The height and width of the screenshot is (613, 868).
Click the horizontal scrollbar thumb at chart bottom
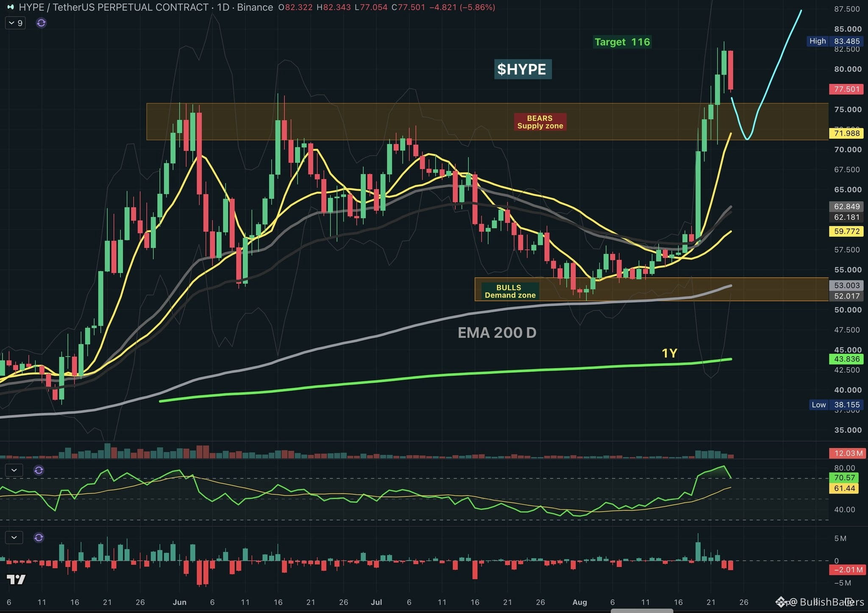click(x=642, y=611)
